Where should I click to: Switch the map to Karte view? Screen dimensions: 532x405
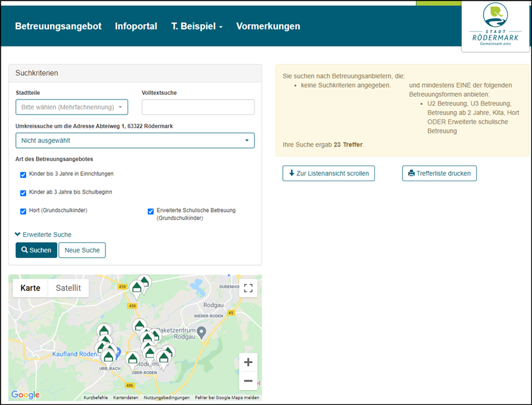click(30, 288)
